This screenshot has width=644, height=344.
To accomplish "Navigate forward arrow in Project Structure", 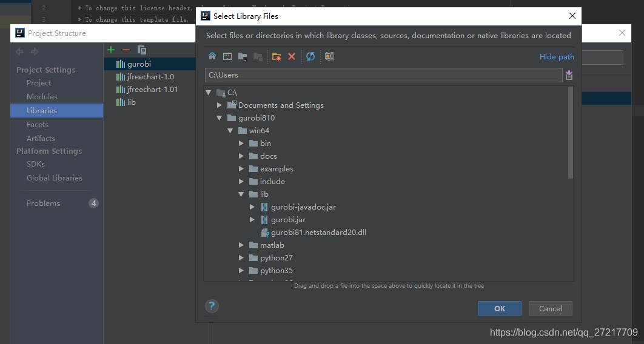I will pyautogui.click(x=35, y=51).
